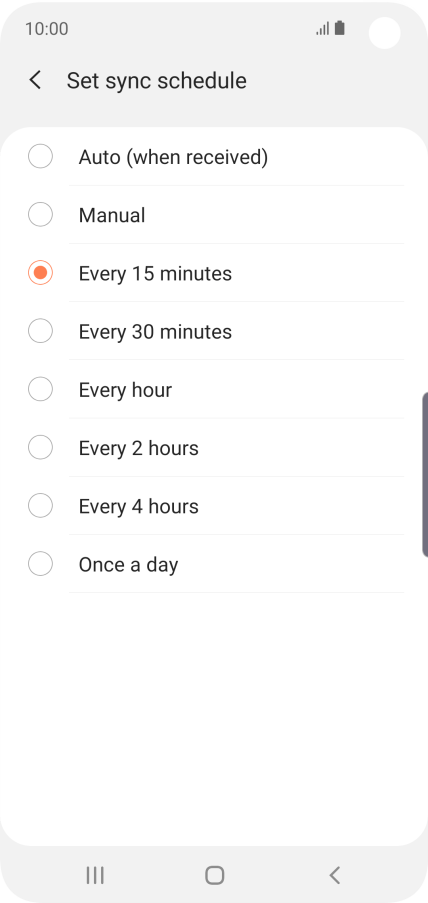Viewport: 428px width, 903px height.
Task: Choose the Manual label text
Action: point(112,215)
